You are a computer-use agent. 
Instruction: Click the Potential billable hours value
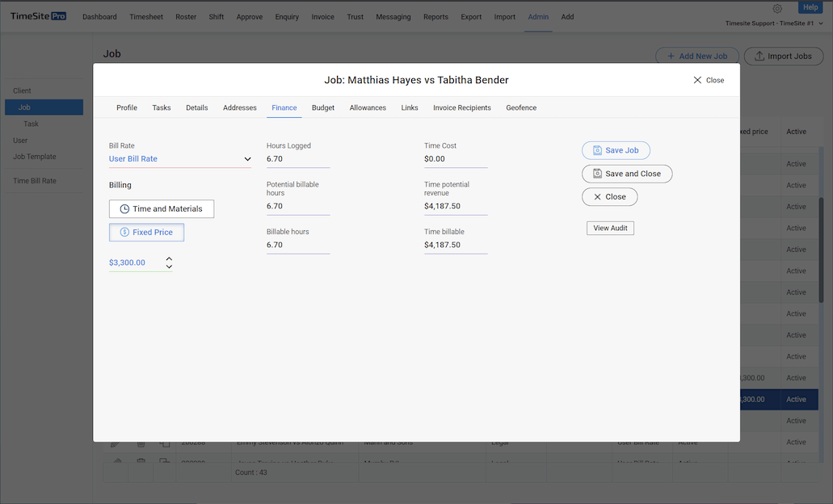click(298, 206)
